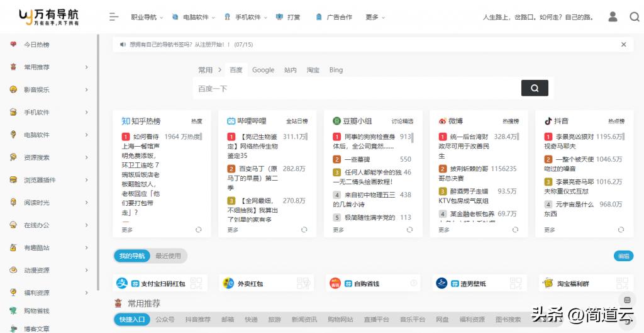Screen dimensions: 644x333
Task: Click the 购物省钱 sidebar icon
Action: pos(14,311)
